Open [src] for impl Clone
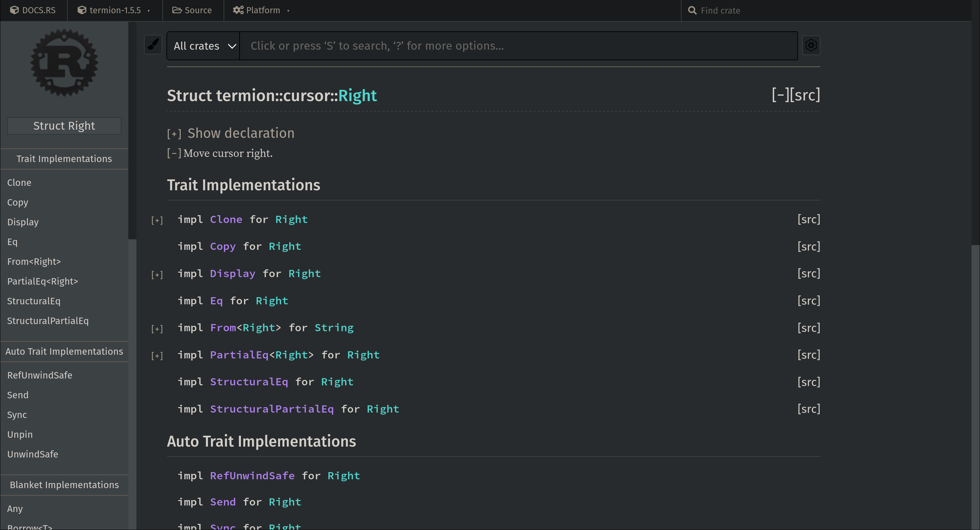This screenshot has width=980, height=530. click(x=809, y=219)
